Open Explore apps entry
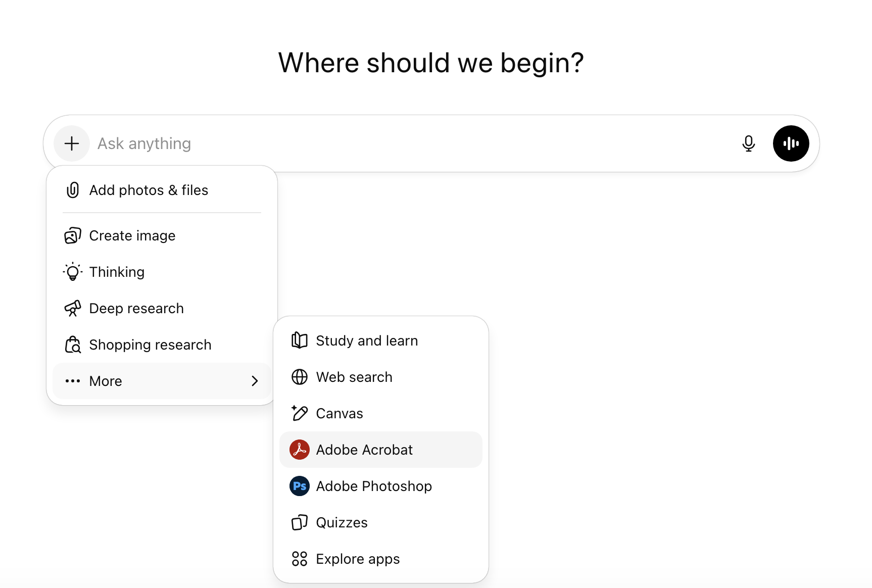This screenshot has width=872, height=588. 358,559
